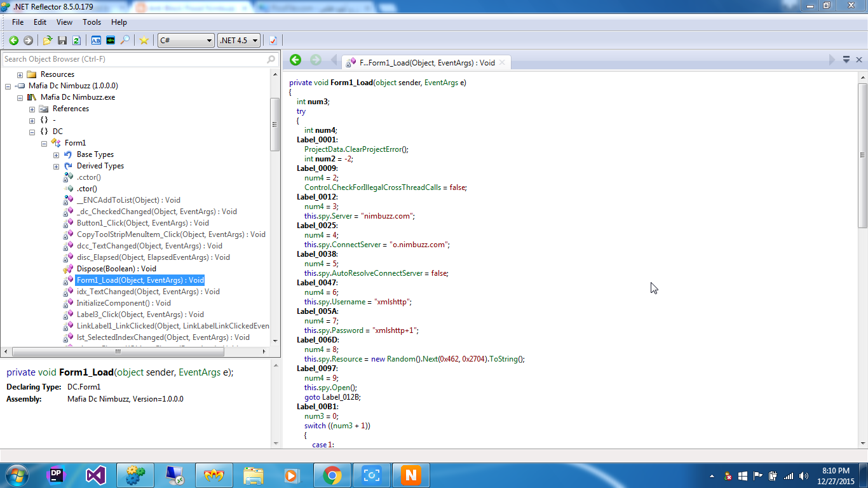Click Label_012B goto target in code
Screen dimensions: 868x488
coord(341,397)
